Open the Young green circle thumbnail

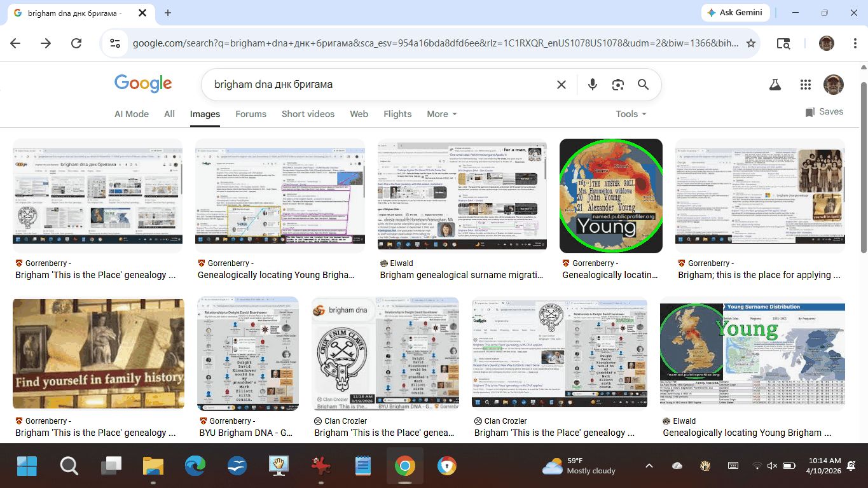coord(610,196)
